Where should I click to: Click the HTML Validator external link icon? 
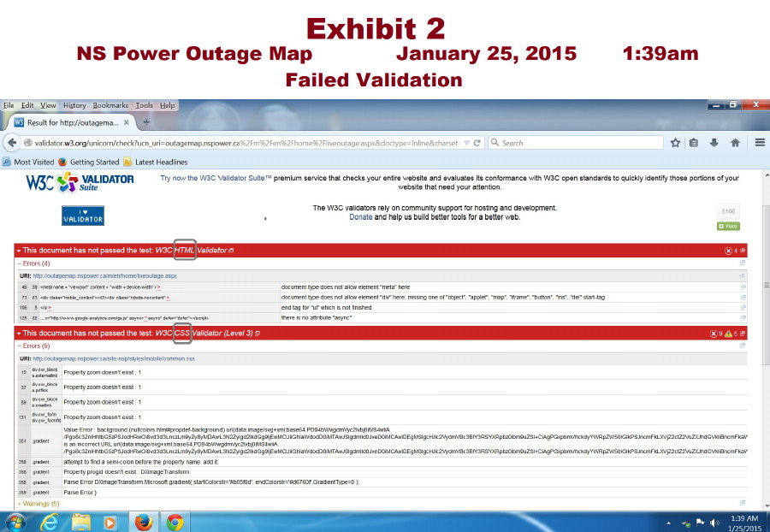tap(231, 251)
